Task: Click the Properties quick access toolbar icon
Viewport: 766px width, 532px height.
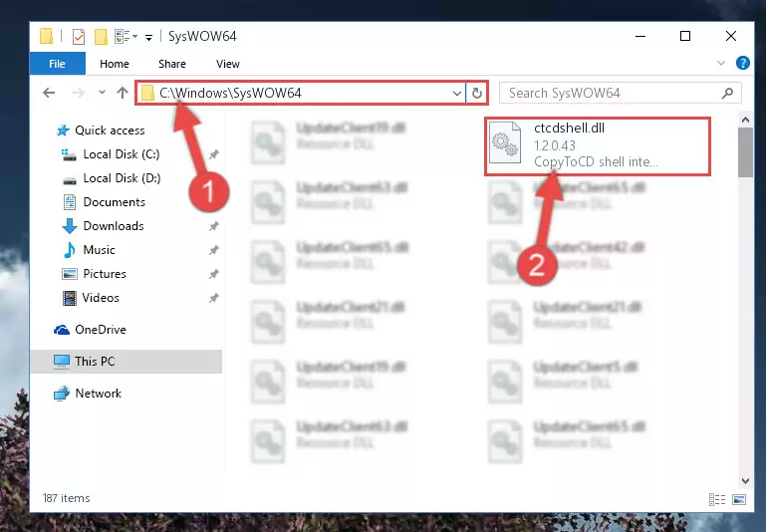Action: click(x=78, y=37)
